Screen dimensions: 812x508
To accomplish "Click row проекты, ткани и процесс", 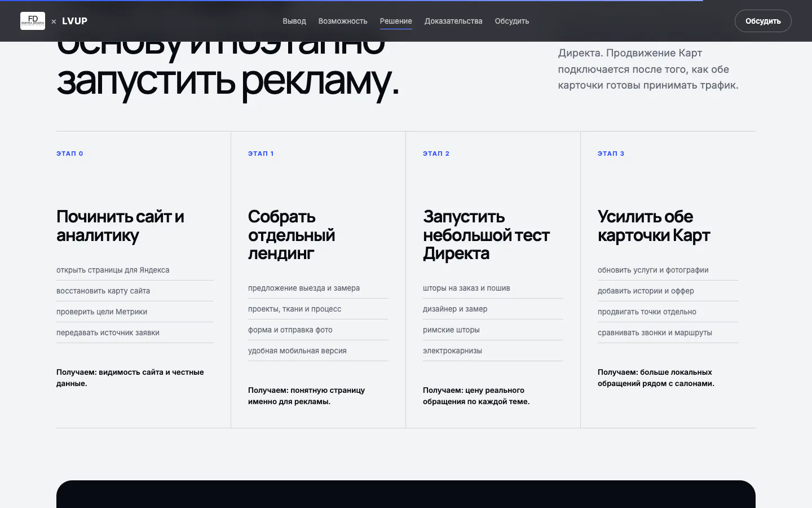I will coord(318,309).
